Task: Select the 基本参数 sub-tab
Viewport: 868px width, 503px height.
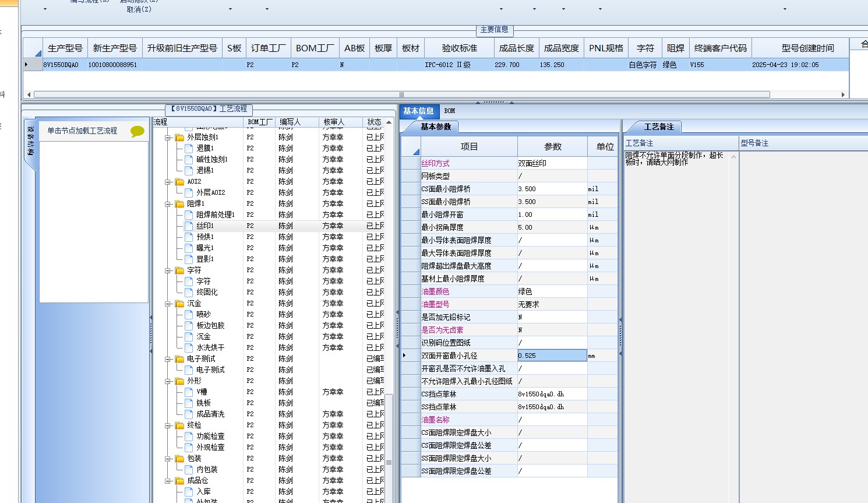Action: [x=436, y=126]
